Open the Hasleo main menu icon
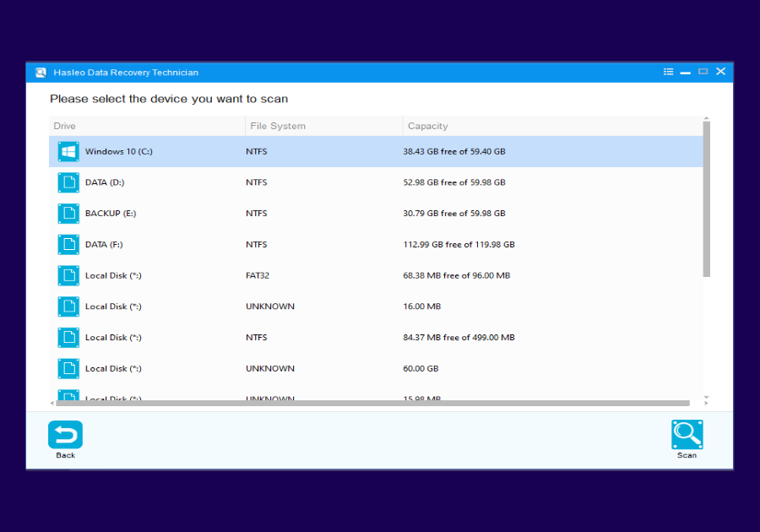The image size is (760, 532). [x=668, y=72]
